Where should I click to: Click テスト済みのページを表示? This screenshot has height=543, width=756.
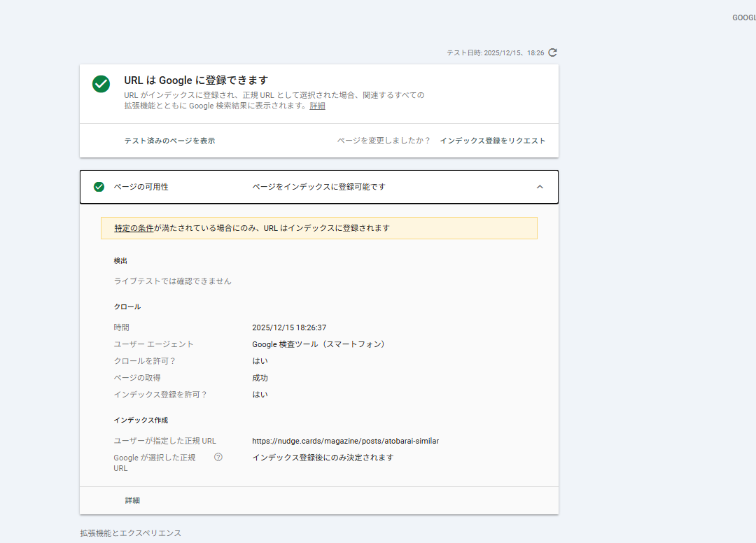click(x=169, y=141)
